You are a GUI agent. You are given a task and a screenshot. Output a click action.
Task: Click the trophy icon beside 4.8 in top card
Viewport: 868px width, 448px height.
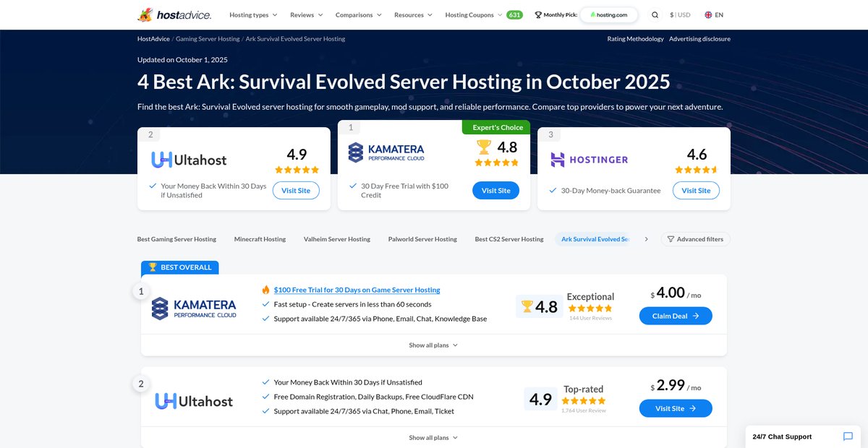click(484, 147)
